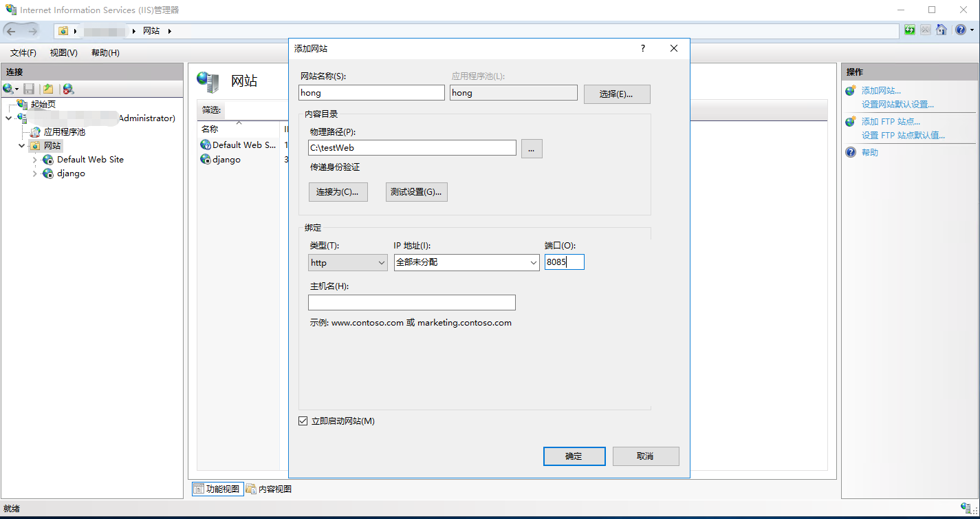Click the stop icon beside refresh
This screenshot has height=519, width=980.
tap(926, 30)
